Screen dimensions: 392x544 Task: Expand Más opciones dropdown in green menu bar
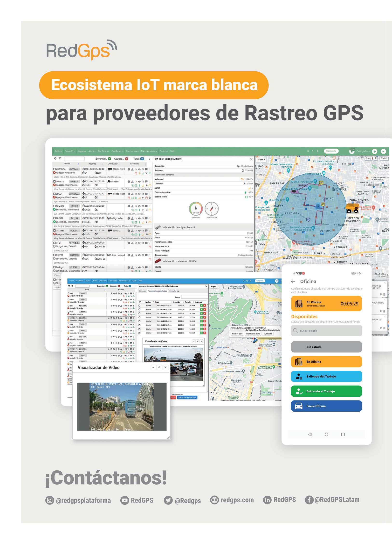coord(149,151)
